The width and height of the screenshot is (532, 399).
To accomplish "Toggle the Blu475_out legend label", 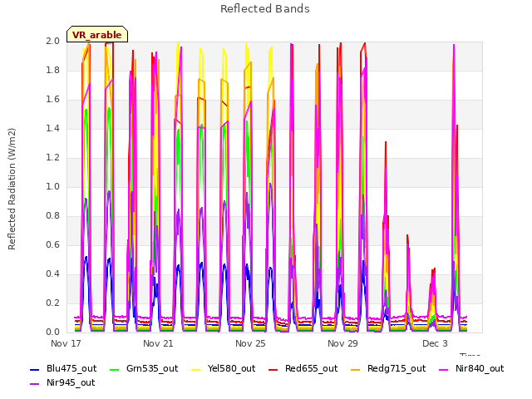I will tap(71, 369).
